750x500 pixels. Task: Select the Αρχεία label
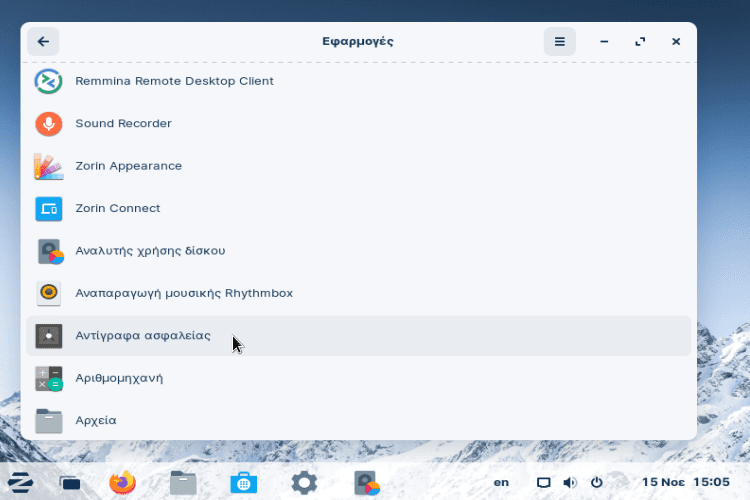[x=96, y=421]
